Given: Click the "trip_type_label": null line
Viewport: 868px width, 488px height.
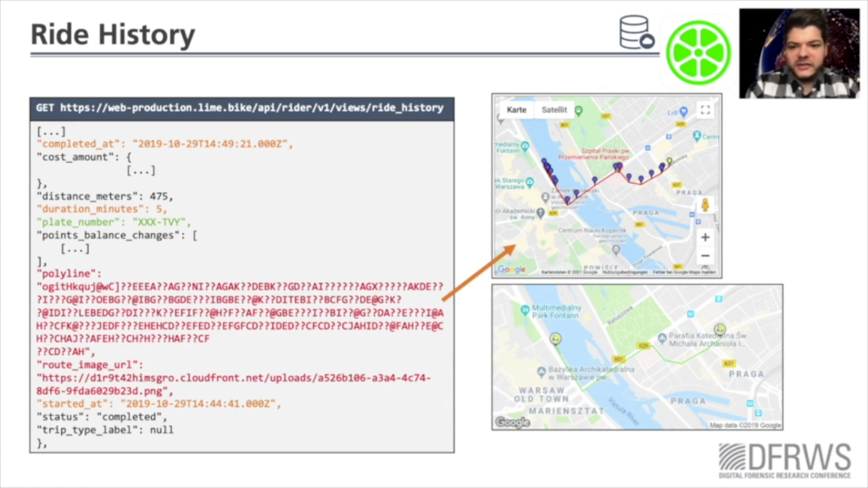Looking at the screenshot, I should pos(104,430).
